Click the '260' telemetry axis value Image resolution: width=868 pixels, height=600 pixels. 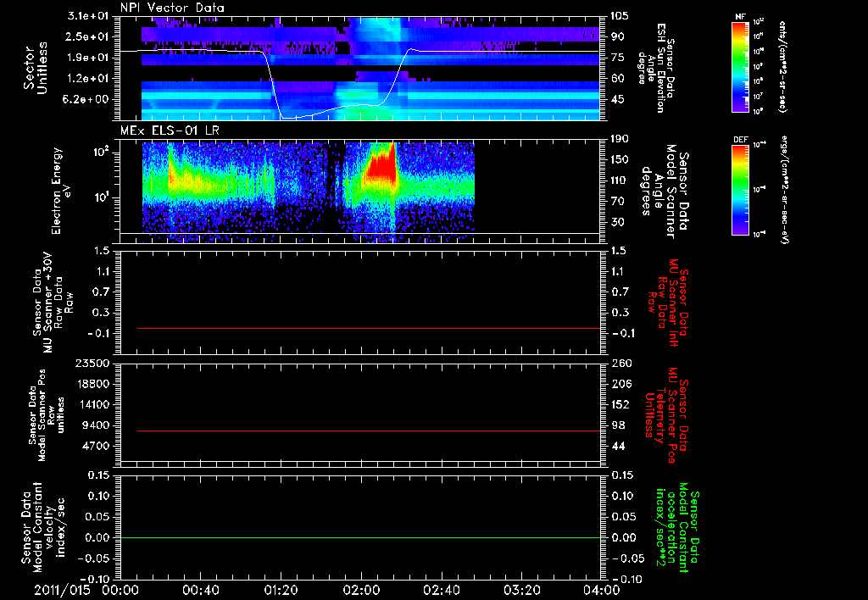[620, 364]
